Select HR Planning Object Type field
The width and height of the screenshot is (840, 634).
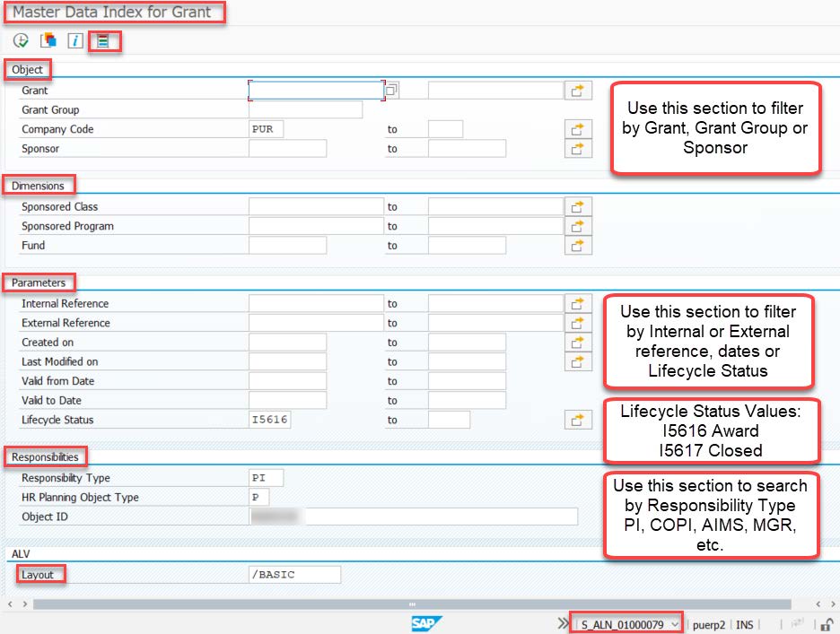coord(259,497)
